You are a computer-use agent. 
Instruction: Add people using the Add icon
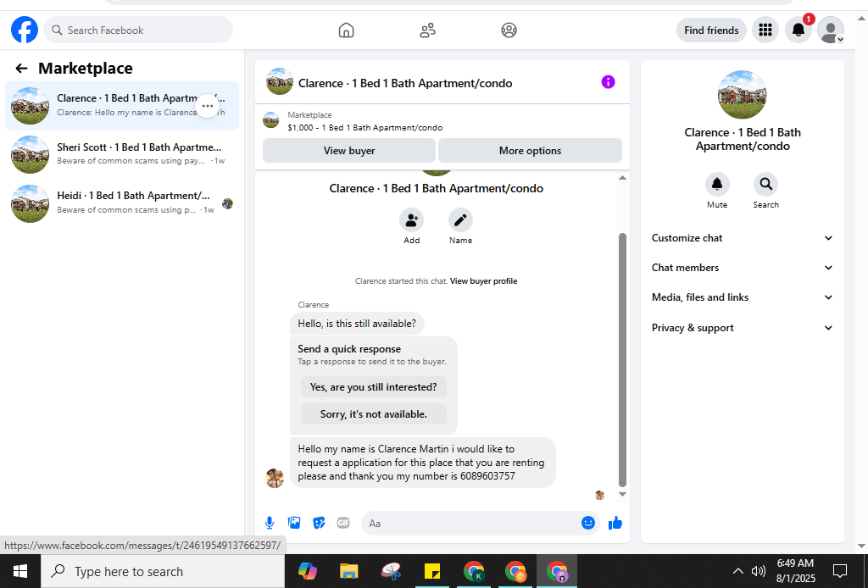[x=411, y=220]
